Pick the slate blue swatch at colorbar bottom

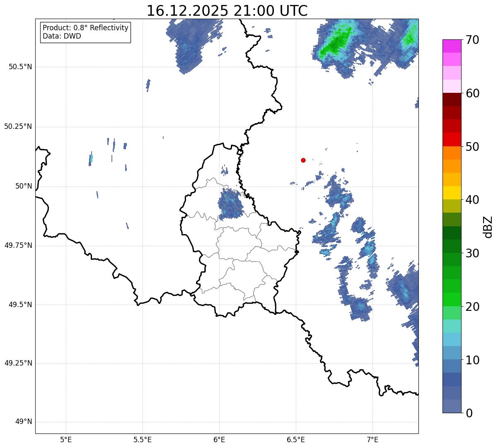(x=452, y=406)
